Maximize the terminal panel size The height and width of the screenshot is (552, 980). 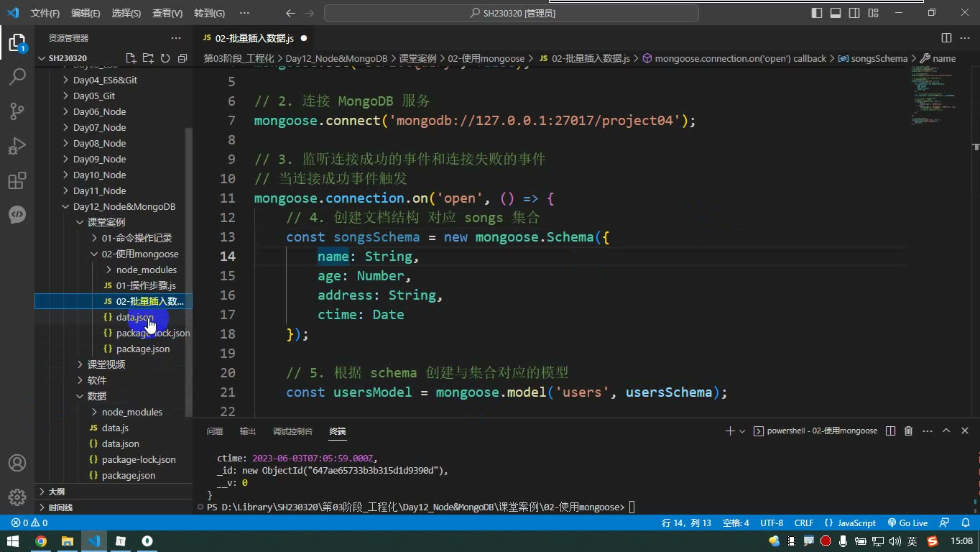point(946,431)
